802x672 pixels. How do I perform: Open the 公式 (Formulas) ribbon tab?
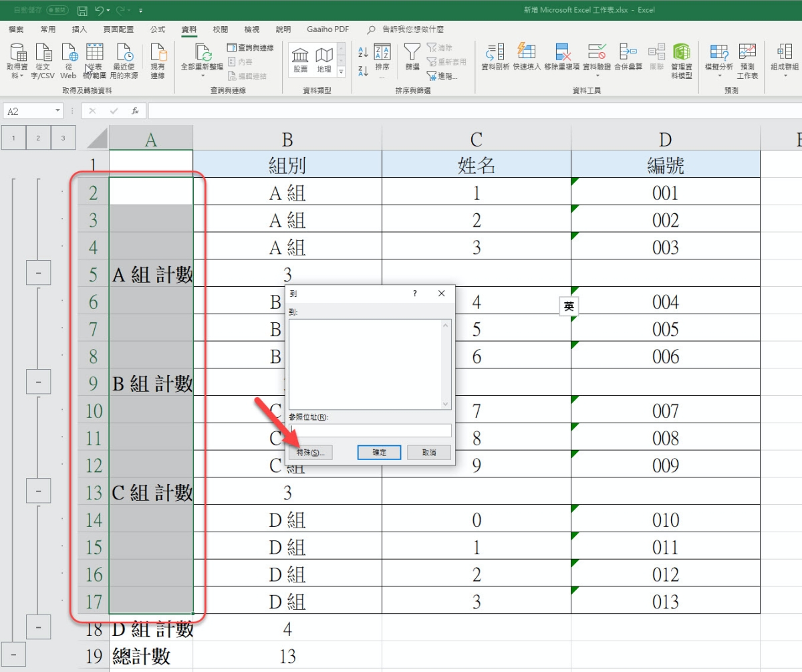158,29
